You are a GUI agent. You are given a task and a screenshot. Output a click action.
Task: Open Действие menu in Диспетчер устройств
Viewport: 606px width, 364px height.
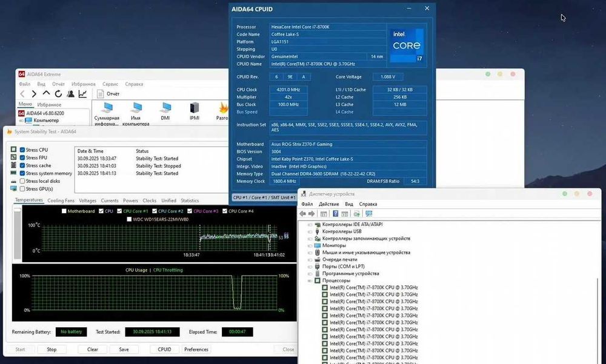[x=328, y=204]
